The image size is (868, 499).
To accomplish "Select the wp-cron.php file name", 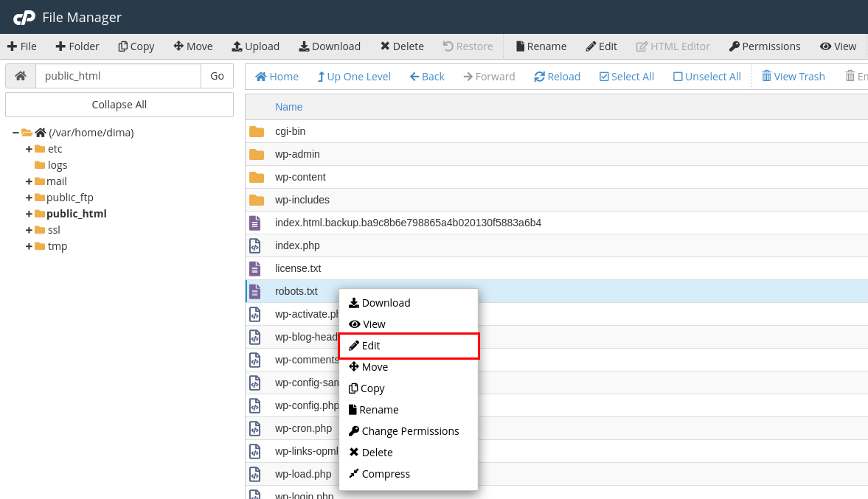I will 303,428.
